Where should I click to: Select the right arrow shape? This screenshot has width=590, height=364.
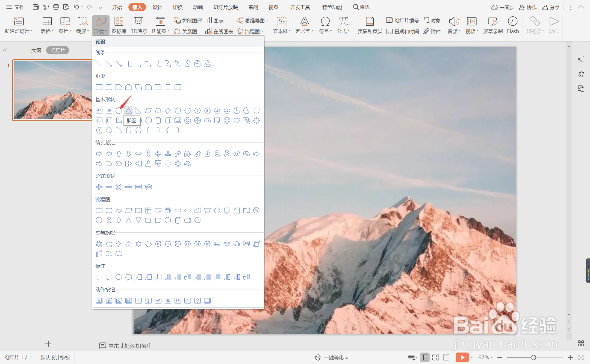point(99,154)
